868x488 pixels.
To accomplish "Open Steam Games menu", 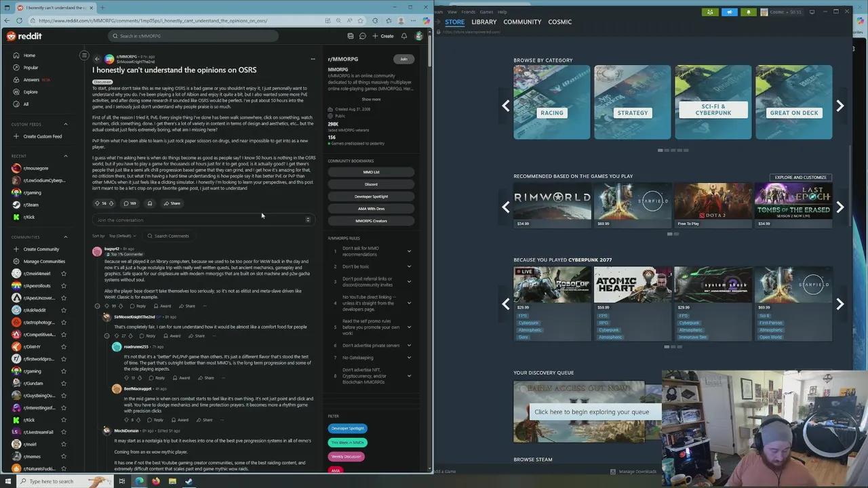I will pyautogui.click(x=486, y=12).
